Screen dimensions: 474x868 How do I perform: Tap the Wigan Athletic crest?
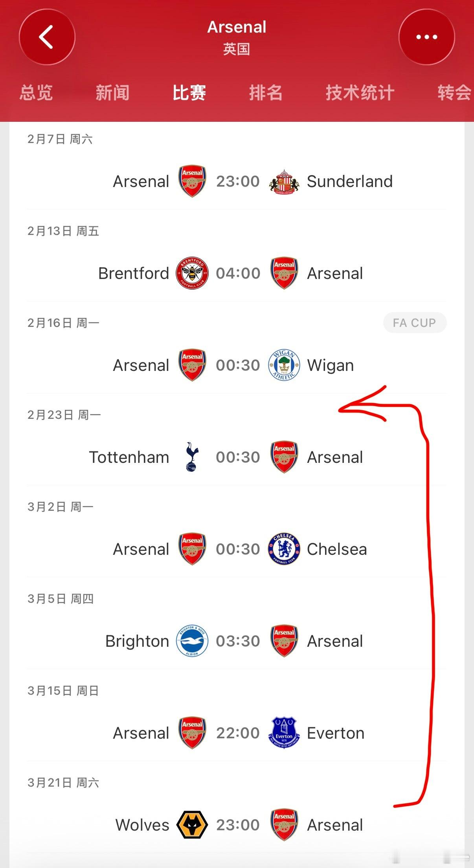click(284, 365)
